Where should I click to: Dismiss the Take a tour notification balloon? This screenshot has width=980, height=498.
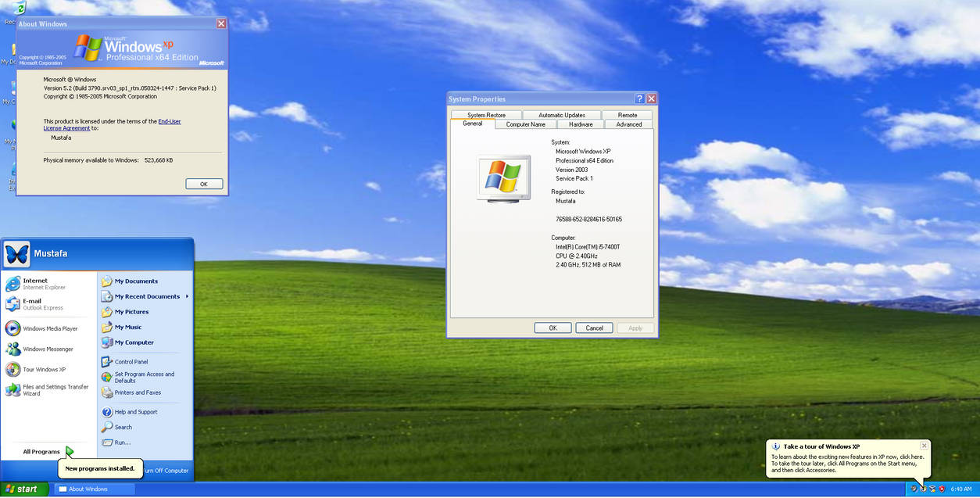[x=924, y=444]
